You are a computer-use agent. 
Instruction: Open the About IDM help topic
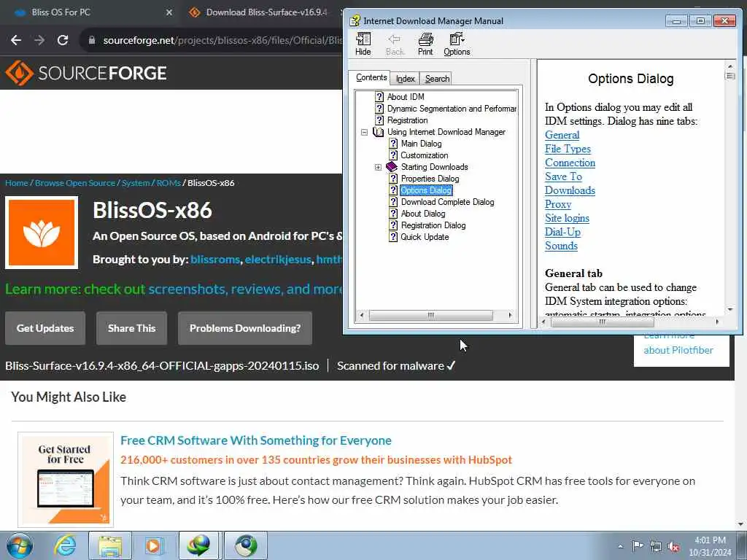tap(406, 97)
